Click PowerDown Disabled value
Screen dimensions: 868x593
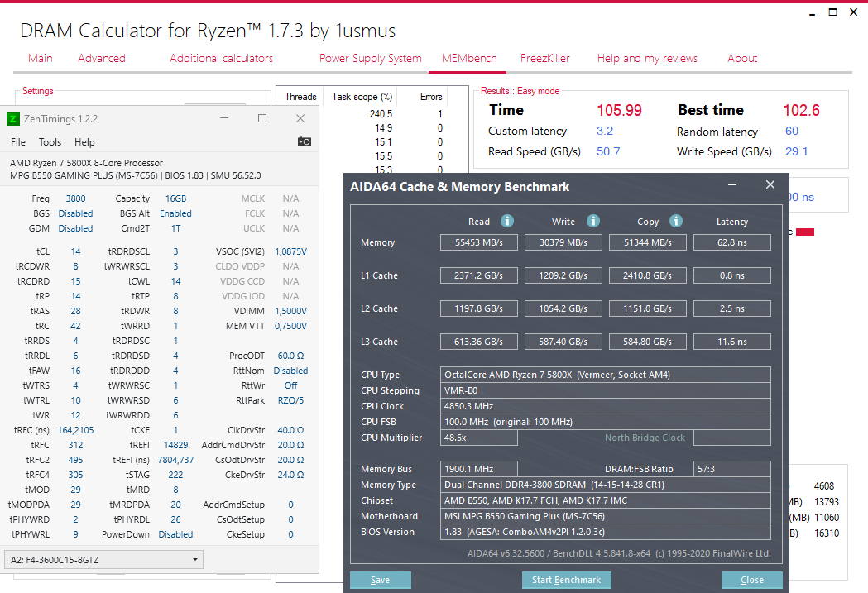click(175, 534)
